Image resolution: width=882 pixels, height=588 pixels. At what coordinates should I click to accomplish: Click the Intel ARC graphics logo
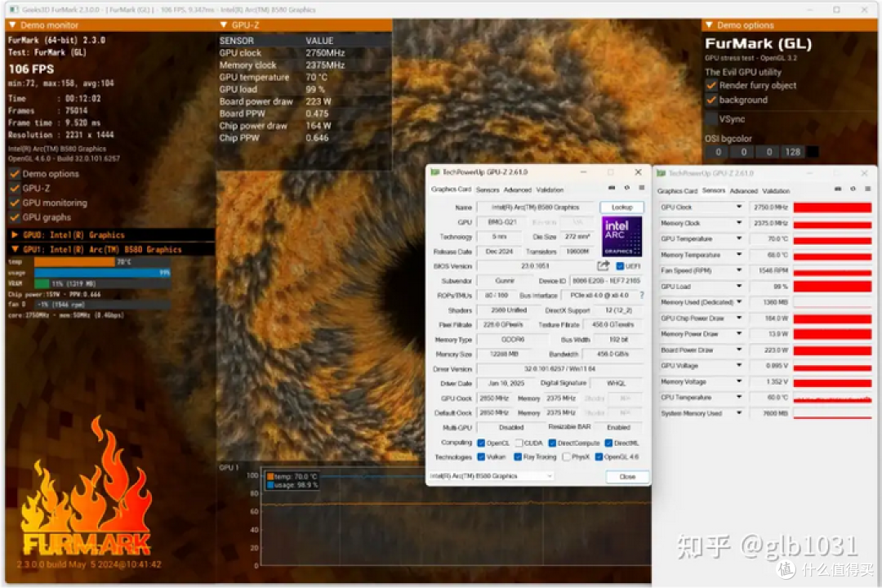click(x=621, y=236)
